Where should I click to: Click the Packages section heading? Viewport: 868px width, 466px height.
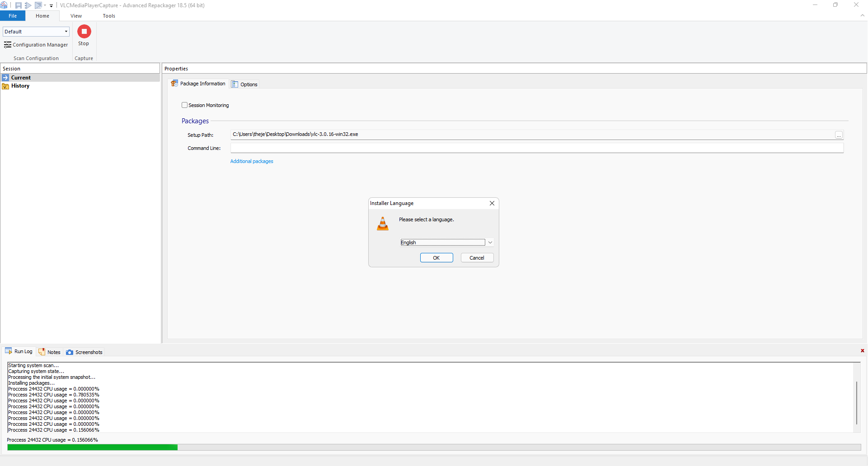(195, 121)
